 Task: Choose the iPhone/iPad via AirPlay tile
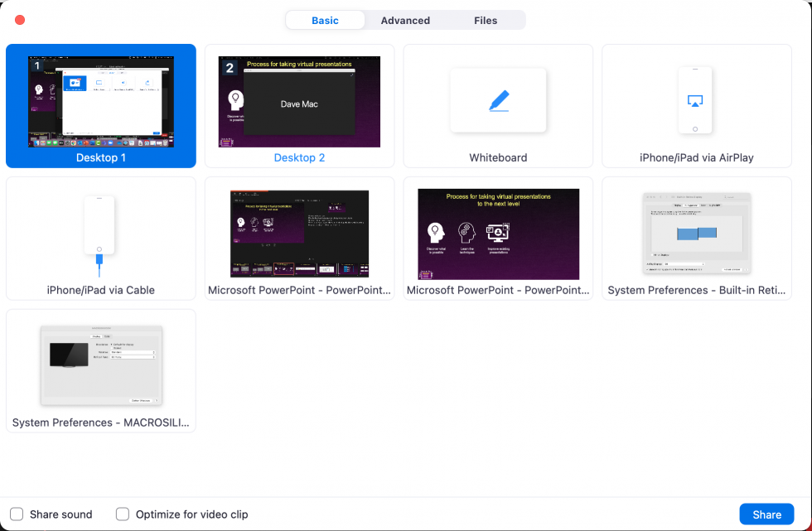click(695, 106)
